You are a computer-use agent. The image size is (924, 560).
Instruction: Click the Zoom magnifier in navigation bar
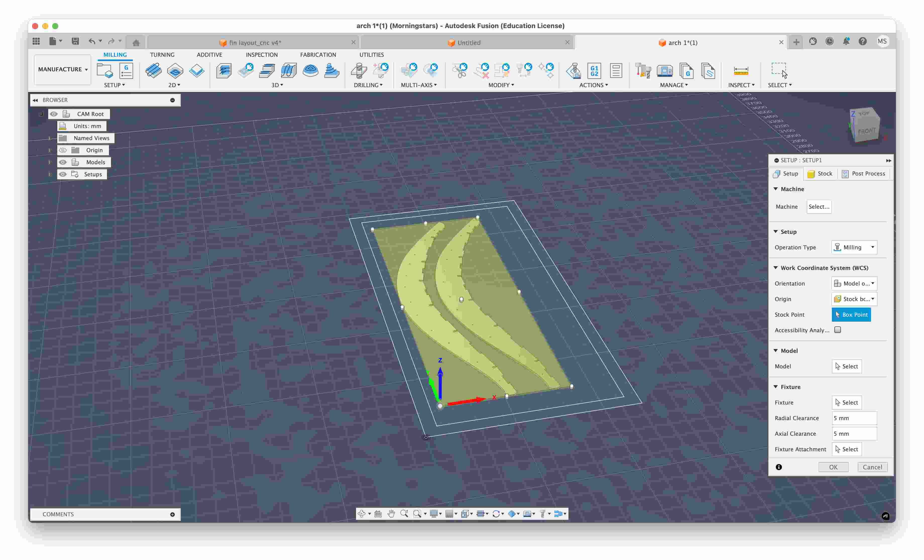point(404,514)
